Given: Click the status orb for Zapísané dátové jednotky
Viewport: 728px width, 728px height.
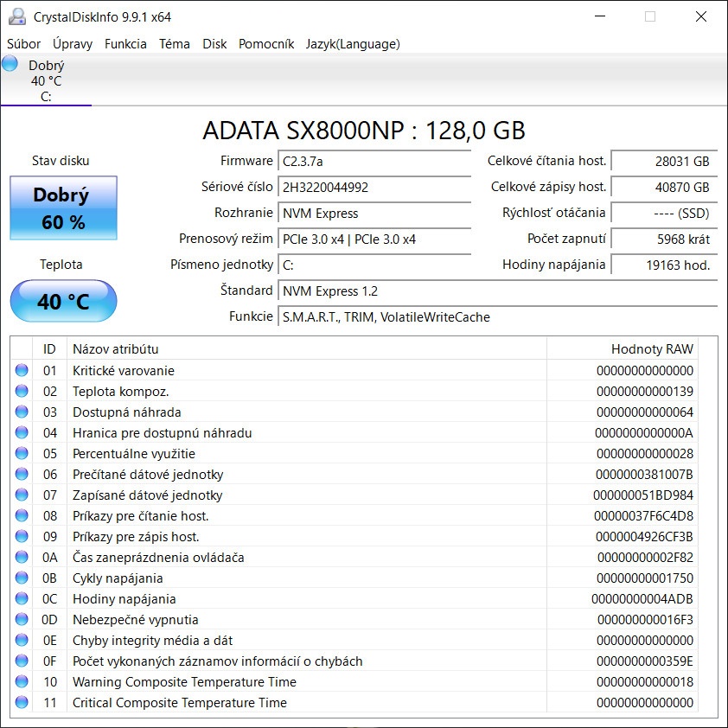Looking at the screenshot, I should click(x=22, y=495).
